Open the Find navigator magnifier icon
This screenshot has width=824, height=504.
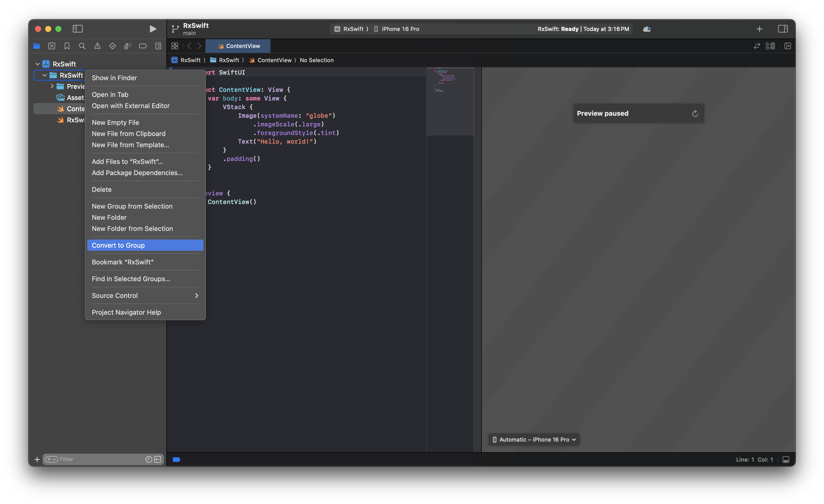82,46
